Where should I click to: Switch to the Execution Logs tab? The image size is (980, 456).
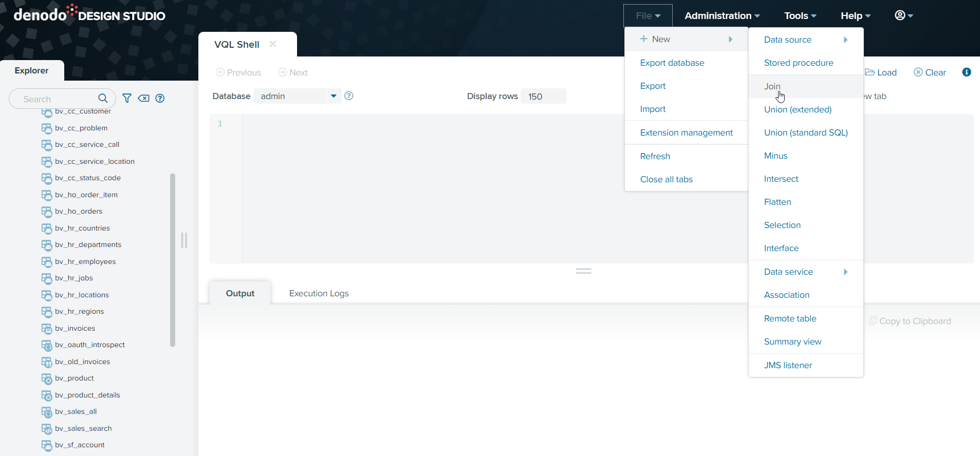[x=319, y=293]
